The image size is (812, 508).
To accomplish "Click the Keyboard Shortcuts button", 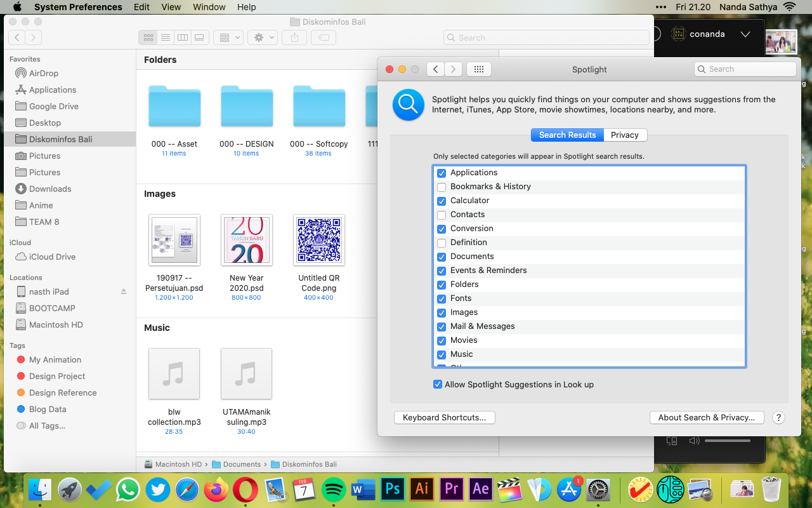I will coord(444,417).
